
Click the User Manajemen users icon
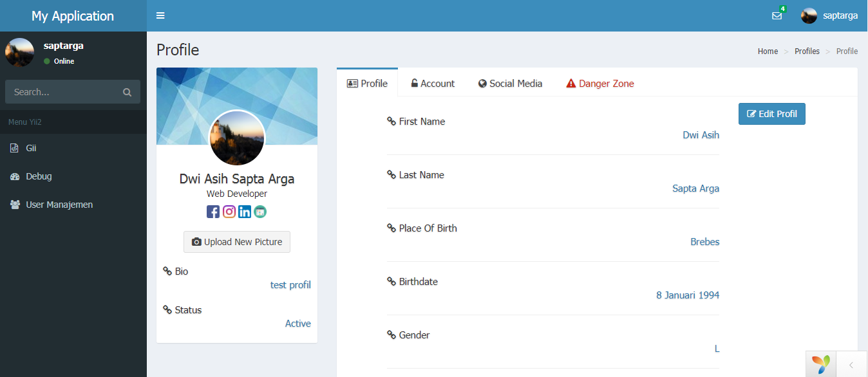tap(15, 205)
